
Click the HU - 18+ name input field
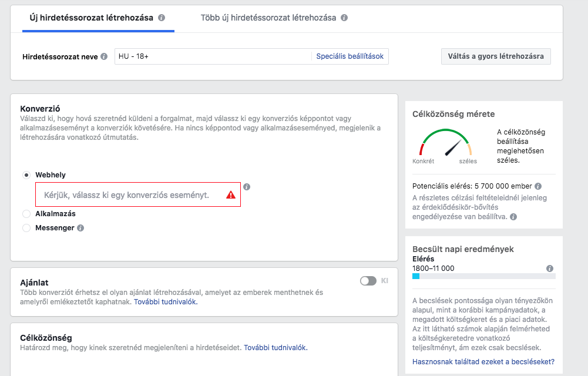213,56
